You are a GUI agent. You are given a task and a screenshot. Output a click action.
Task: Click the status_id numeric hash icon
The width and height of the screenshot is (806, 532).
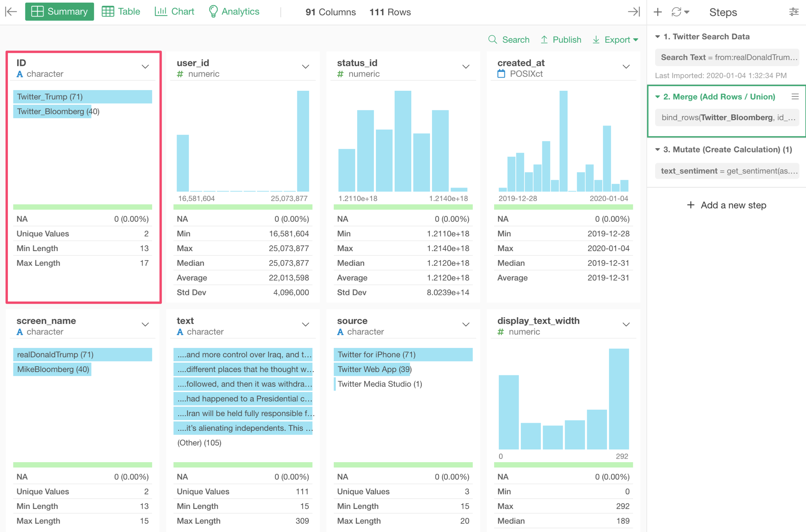point(341,74)
